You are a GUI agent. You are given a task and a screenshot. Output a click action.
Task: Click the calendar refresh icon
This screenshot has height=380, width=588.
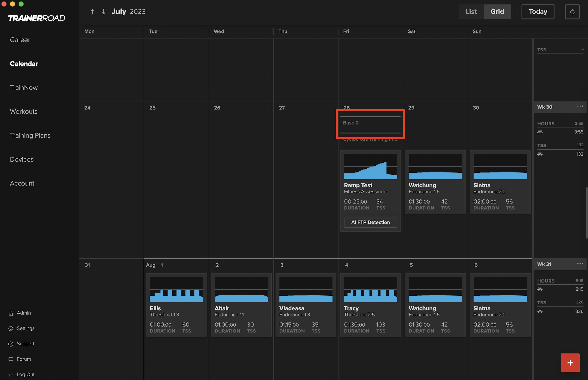coord(572,12)
